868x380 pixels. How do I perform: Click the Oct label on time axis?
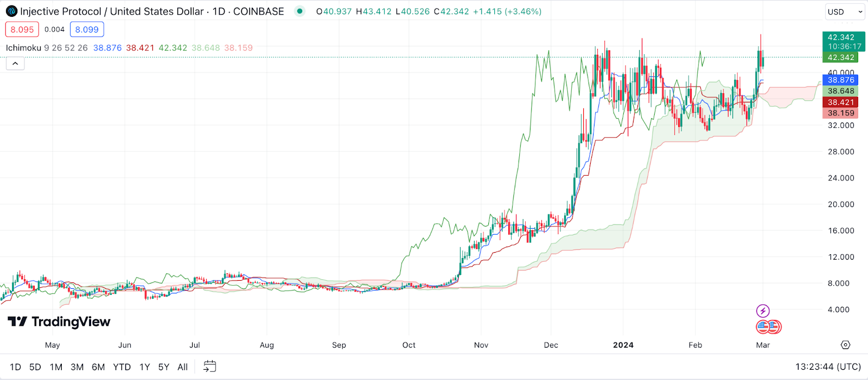[409, 345]
